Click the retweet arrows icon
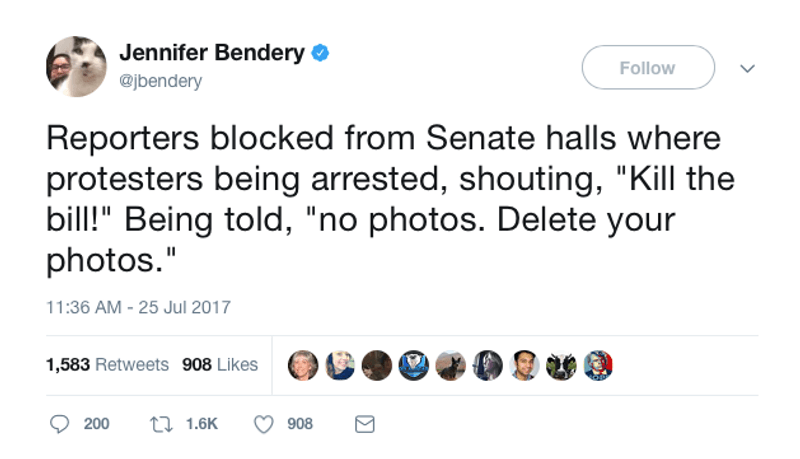The width and height of the screenshot is (800, 459). pos(156,424)
